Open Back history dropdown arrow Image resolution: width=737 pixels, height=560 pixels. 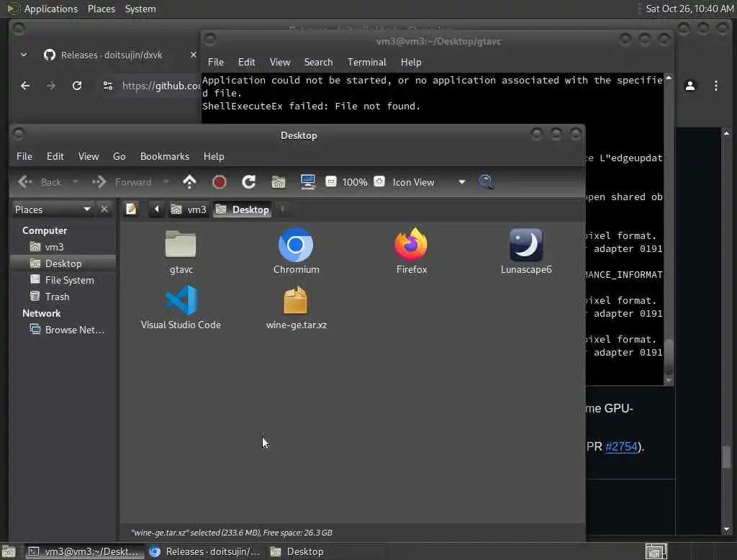[75, 182]
